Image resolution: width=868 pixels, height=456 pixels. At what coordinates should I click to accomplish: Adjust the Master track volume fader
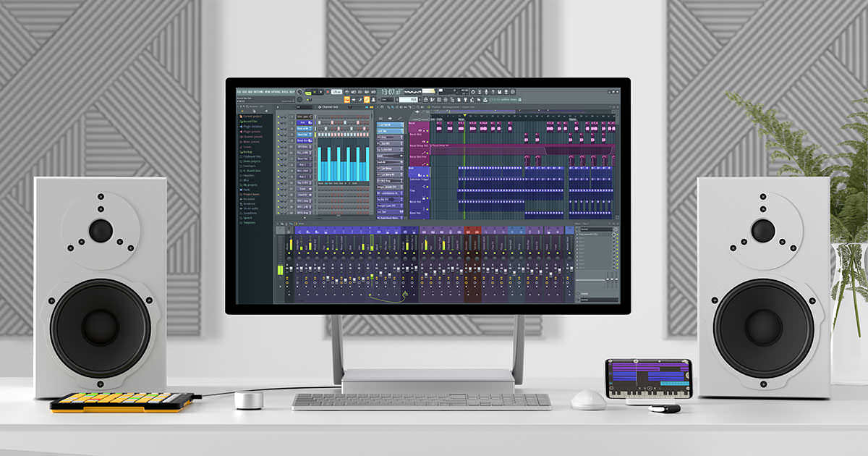(291, 269)
